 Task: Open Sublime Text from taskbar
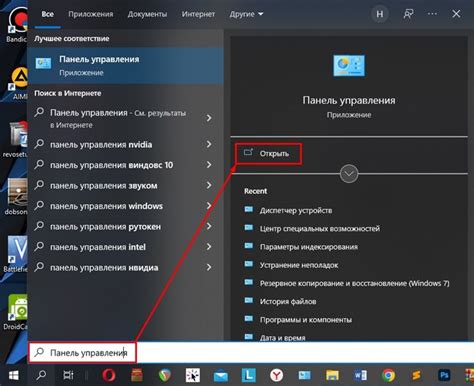(x=416, y=376)
